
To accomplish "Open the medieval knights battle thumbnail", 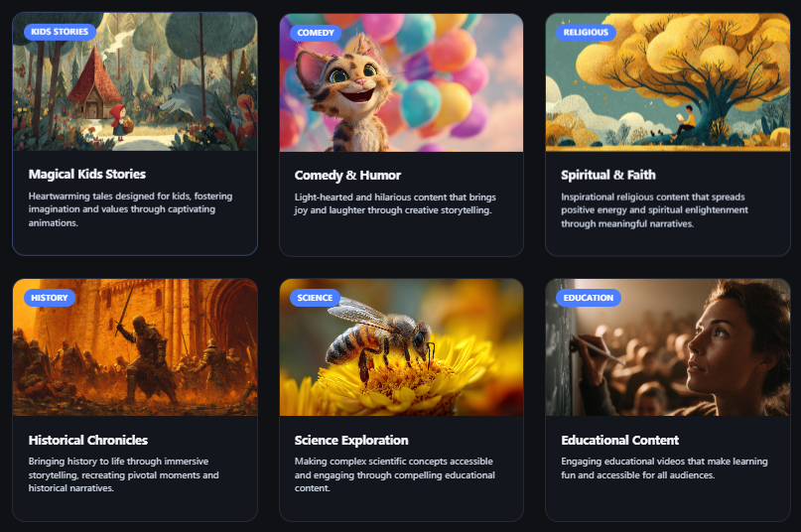I will click(x=135, y=347).
